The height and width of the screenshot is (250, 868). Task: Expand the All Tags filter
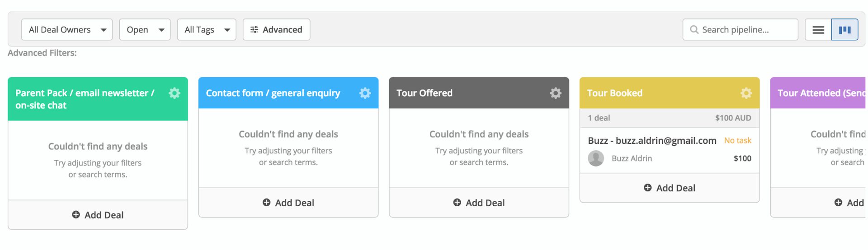coord(207,30)
